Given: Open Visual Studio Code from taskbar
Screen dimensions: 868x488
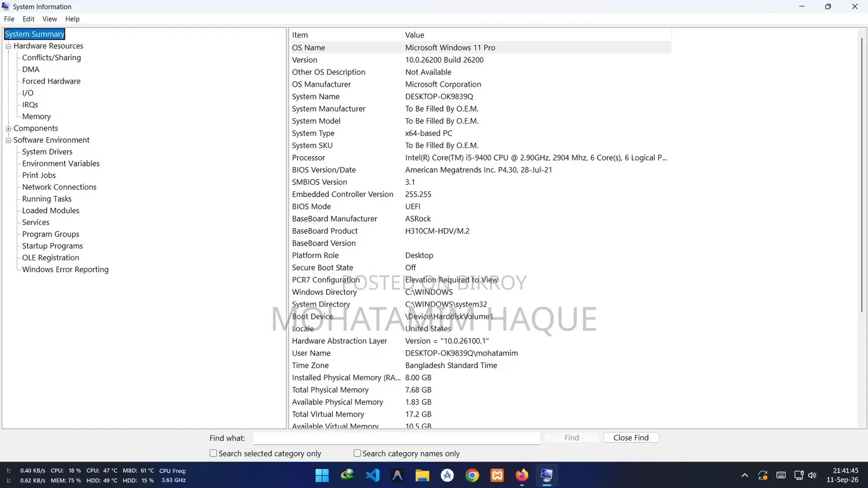Looking at the screenshot, I should point(372,476).
